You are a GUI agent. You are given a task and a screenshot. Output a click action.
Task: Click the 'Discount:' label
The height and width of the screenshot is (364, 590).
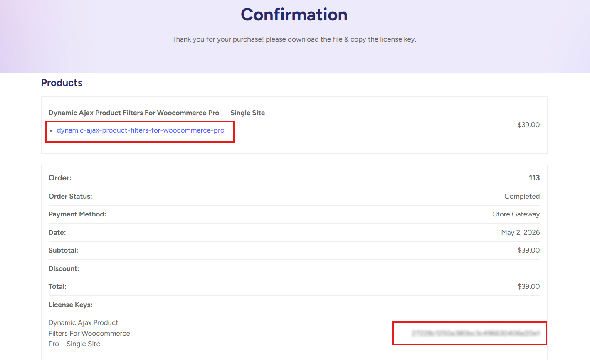point(64,269)
